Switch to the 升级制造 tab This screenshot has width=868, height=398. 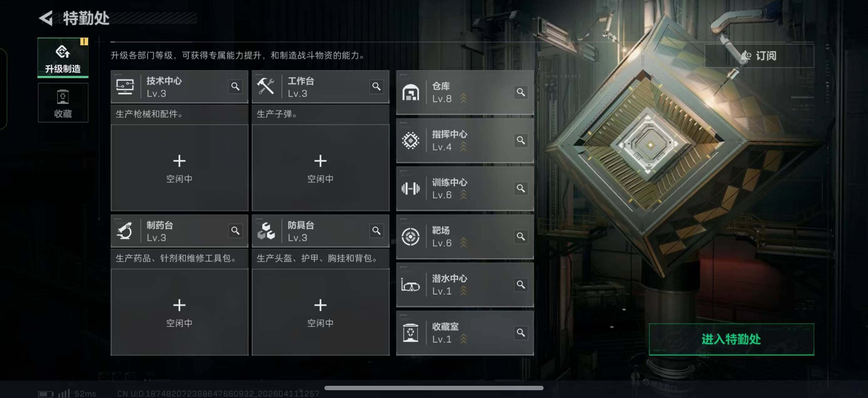[x=63, y=58]
